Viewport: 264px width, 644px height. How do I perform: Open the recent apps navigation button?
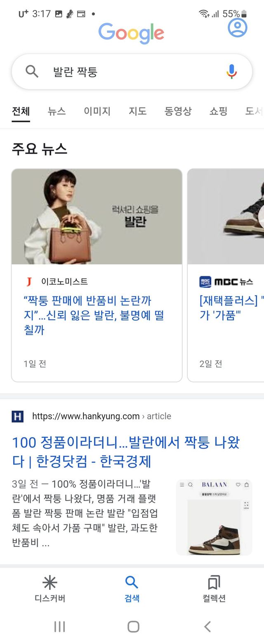click(x=60, y=627)
